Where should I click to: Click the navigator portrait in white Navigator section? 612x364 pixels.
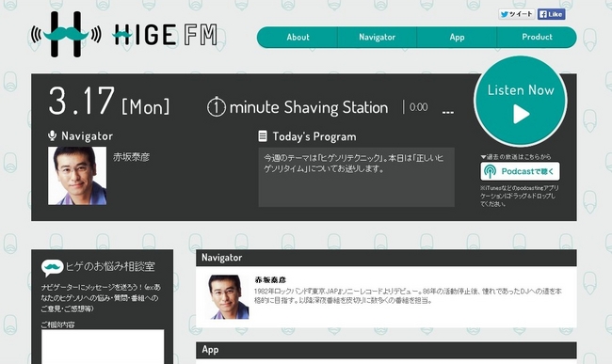(x=229, y=297)
